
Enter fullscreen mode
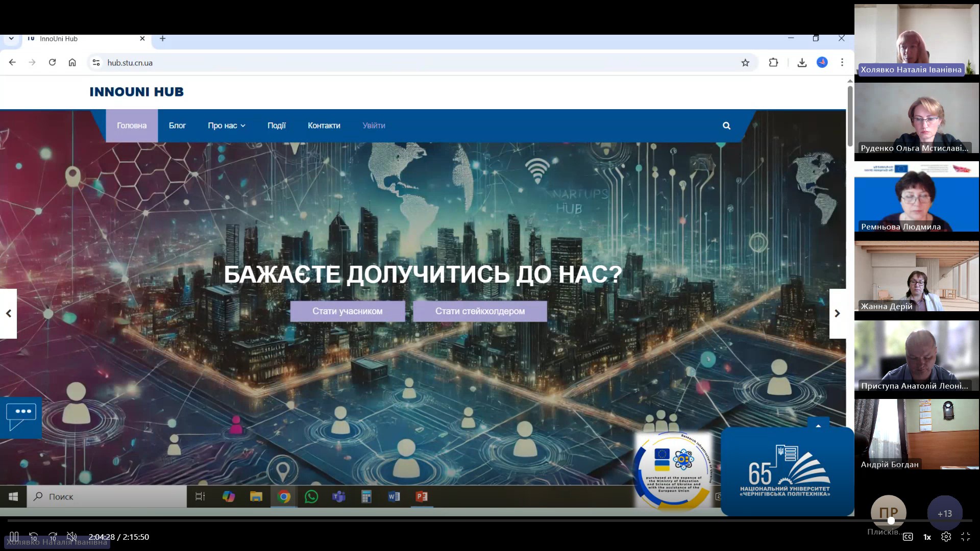click(x=965, y=537)
